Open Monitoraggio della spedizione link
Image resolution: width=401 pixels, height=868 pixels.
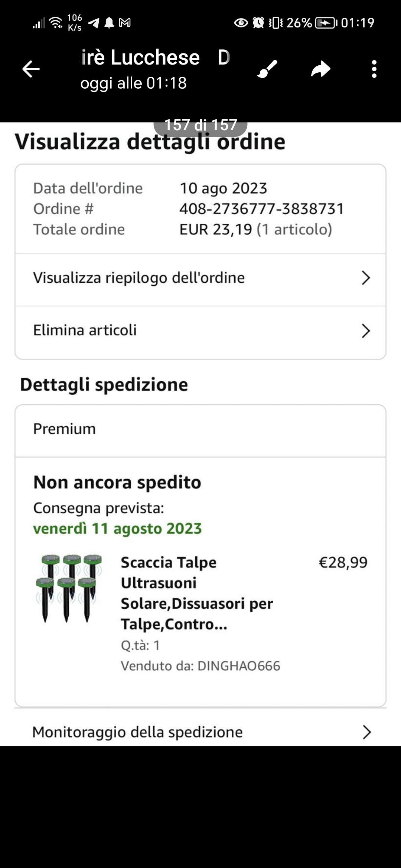click(x=137, y=732)
